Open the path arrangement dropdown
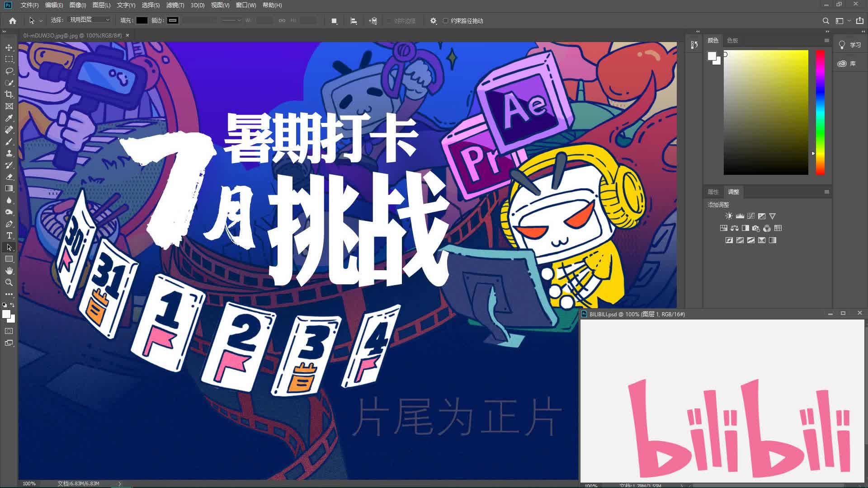 (373, 21)
